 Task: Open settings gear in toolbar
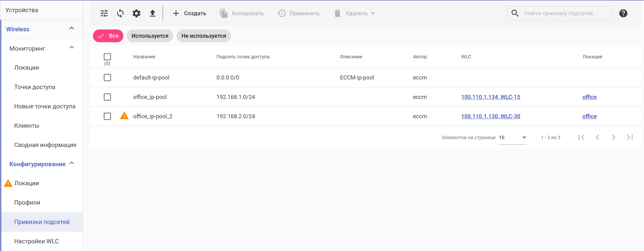click(136, 13)
